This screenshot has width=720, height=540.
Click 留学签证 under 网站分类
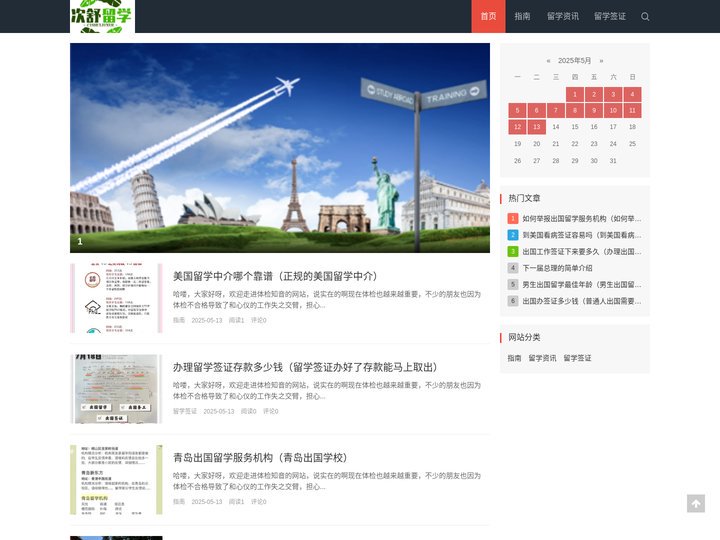577,358
